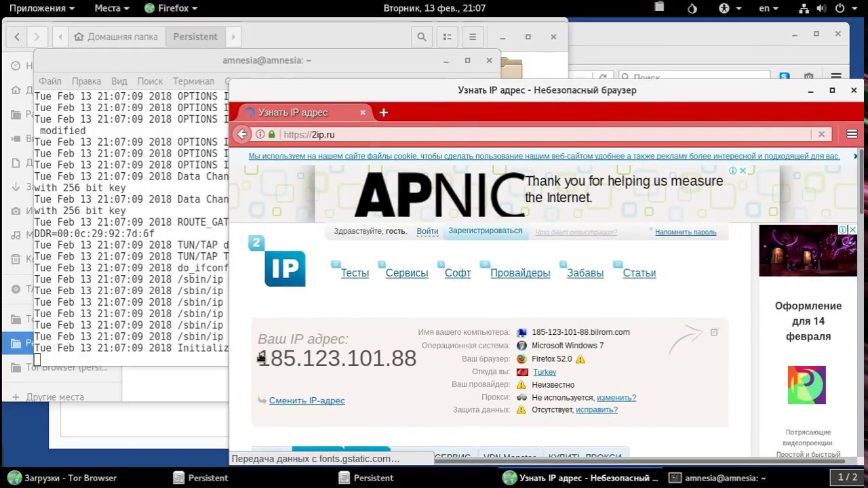Click 'Напомнить пароль' link
868x488 pixels.
[x=686, y=232]
